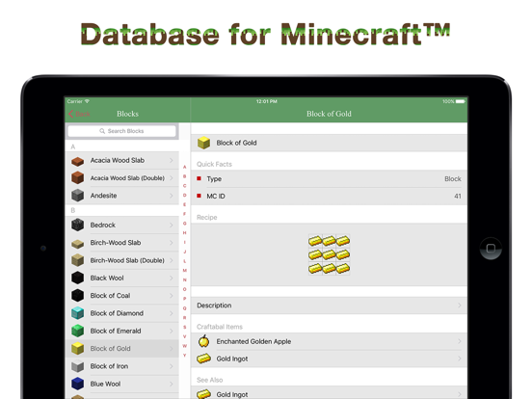This screenshot has width=532, height=399.
Task: Open chevron for Block of Iron row
Action: [x=171, y=366]
